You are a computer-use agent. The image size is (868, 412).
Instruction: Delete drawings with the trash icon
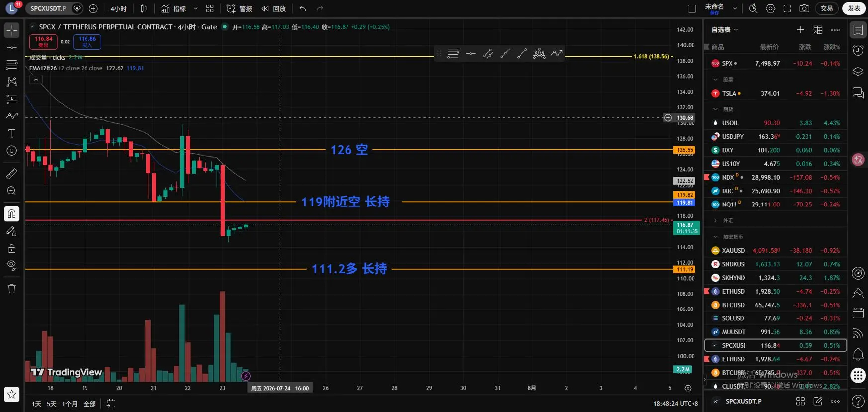(x=12, y=289)
